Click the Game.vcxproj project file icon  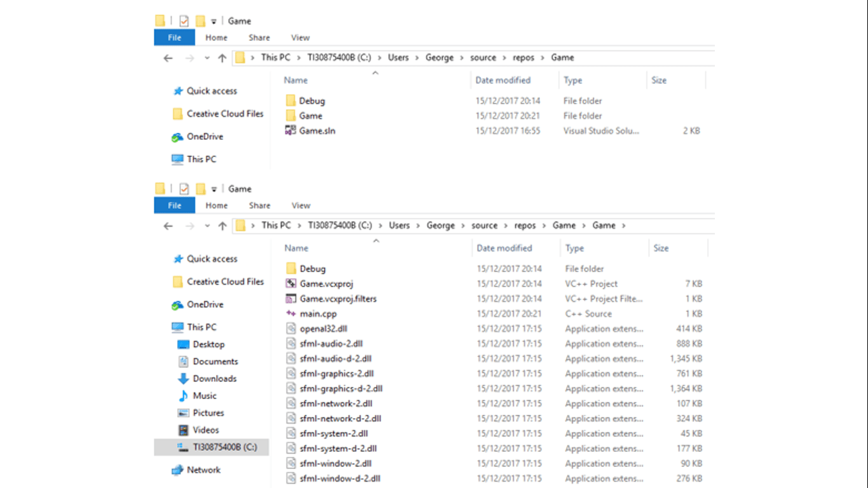(291, 284)
